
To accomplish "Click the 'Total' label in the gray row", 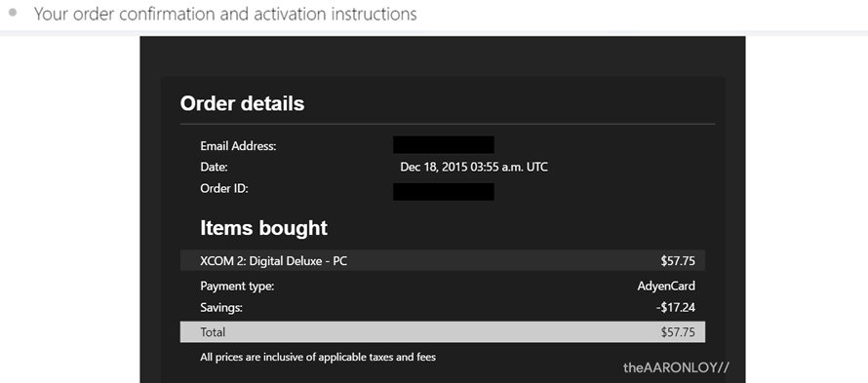I will (x=213, y=332).
